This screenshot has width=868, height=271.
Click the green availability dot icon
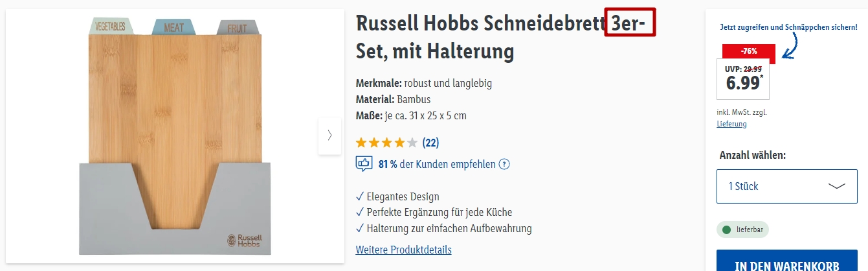(x=726, y=230)
